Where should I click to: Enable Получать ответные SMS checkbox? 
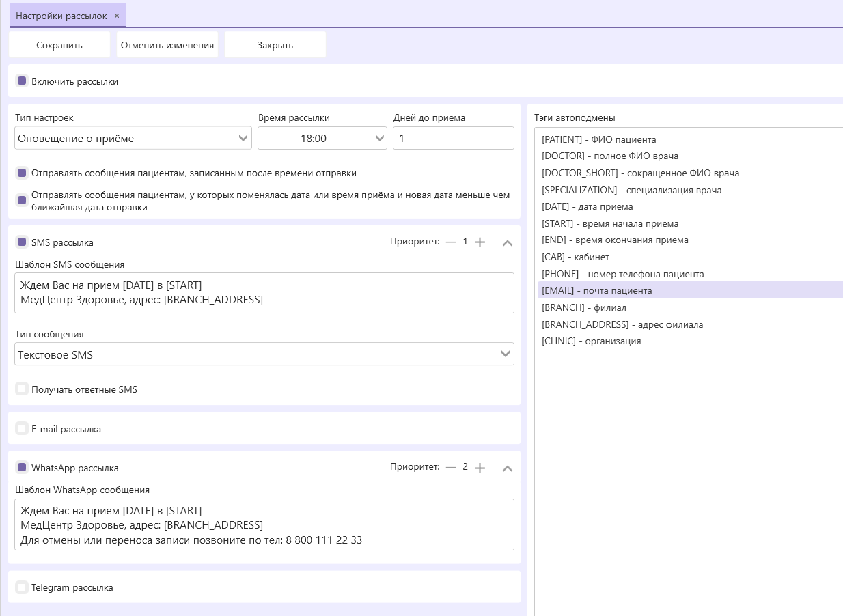22,389
